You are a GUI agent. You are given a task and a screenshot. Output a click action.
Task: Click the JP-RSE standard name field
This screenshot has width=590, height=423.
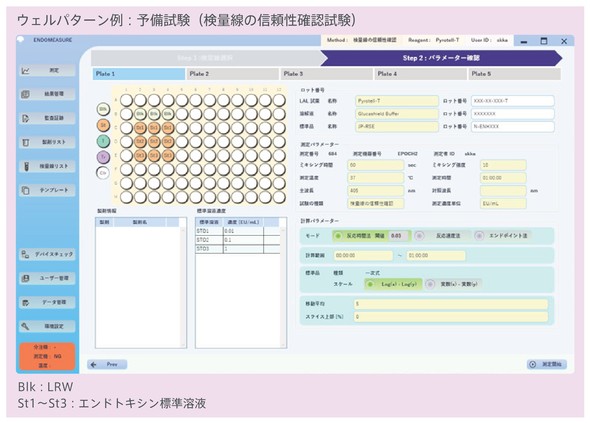[x=397, y=126]
